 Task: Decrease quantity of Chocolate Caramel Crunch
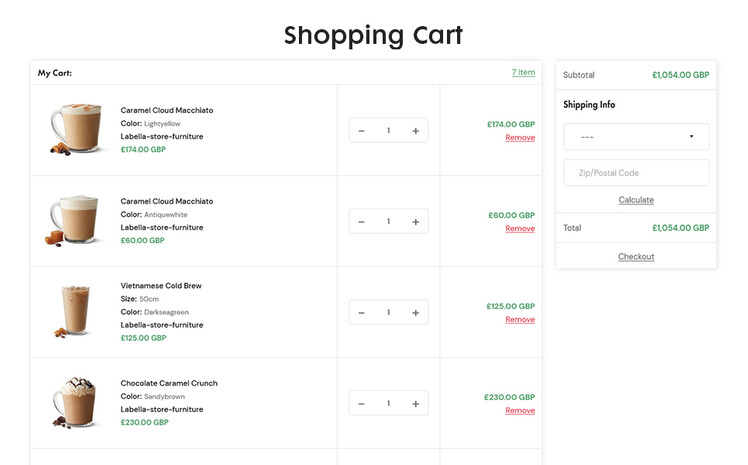tap(362, 404)
